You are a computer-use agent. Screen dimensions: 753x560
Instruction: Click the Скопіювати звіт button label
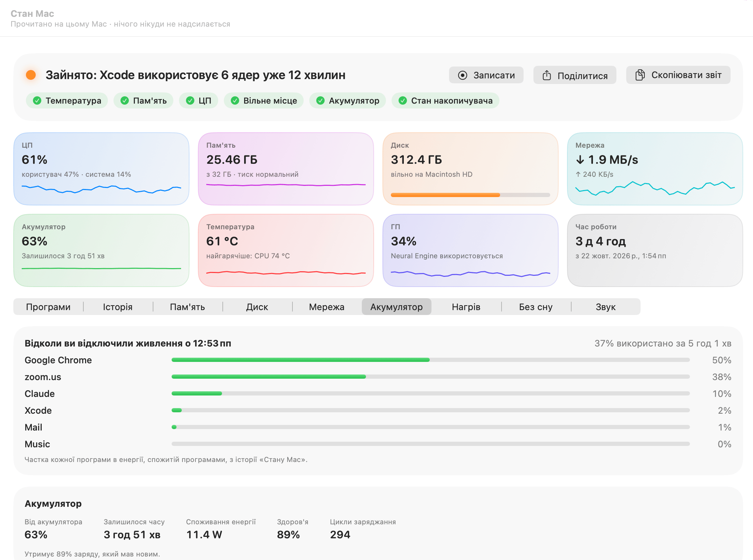[x=686, y=75]
